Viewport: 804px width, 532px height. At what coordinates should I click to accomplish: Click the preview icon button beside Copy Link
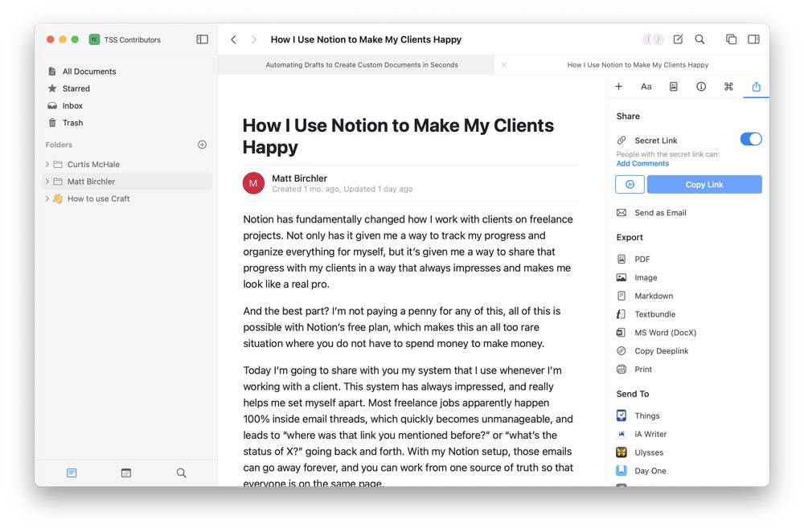[x=630, y=185]
